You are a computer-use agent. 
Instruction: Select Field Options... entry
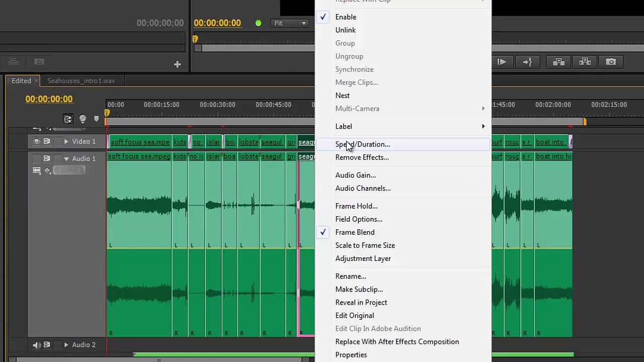pyautogui.click(x=403, y=219)
